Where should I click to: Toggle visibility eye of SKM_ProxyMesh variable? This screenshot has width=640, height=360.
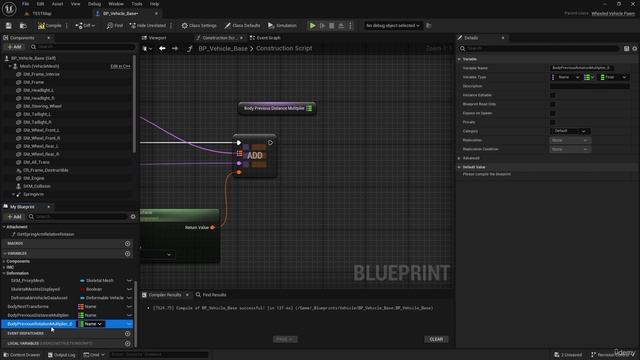point(129,281)
